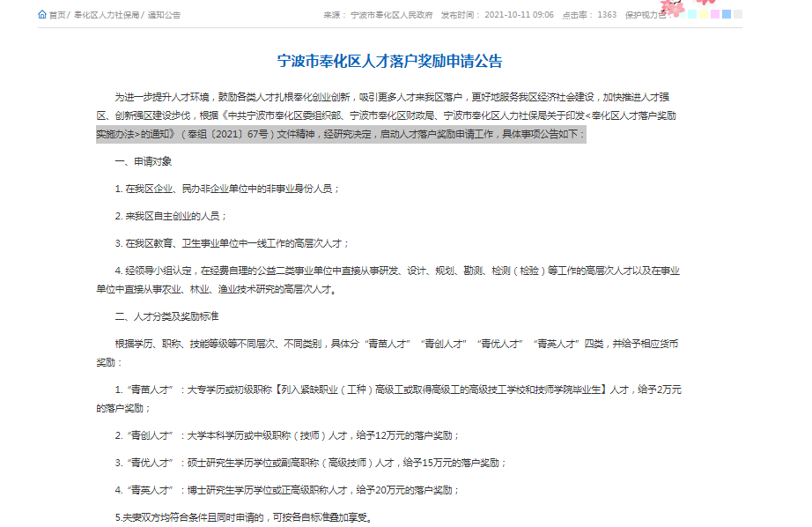Click line 4 beginning 经领导小组认定
This screenshot has width=812, height=527.
388,280
